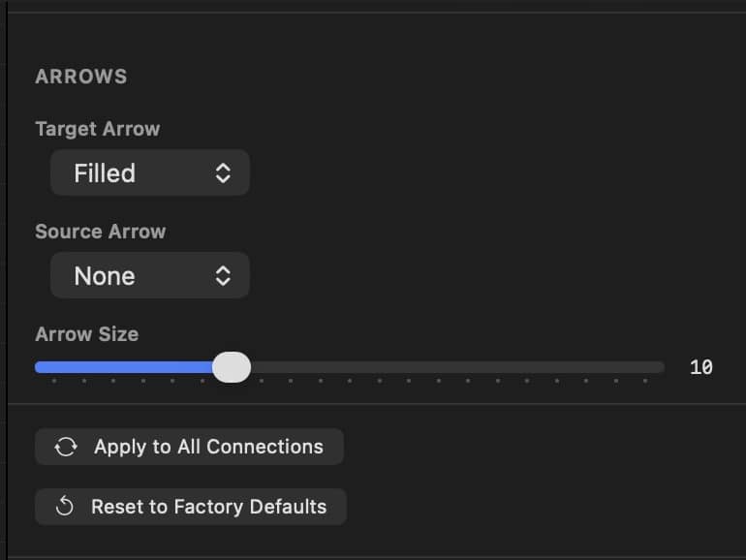Image resolution: width=746 pixels, height=560 pixels.
Task: Click the Target Arrow label
Action: pos(97,129)
